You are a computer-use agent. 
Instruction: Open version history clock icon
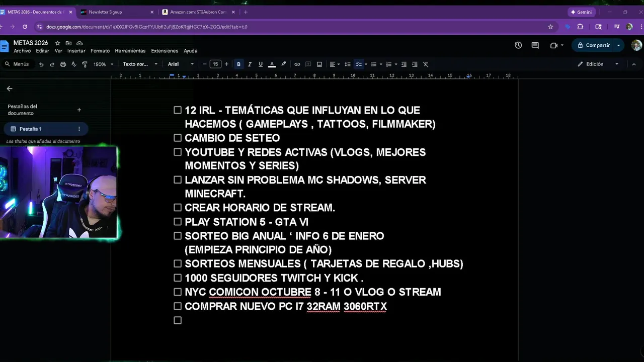pyautogui.click(x=518, y=45)
